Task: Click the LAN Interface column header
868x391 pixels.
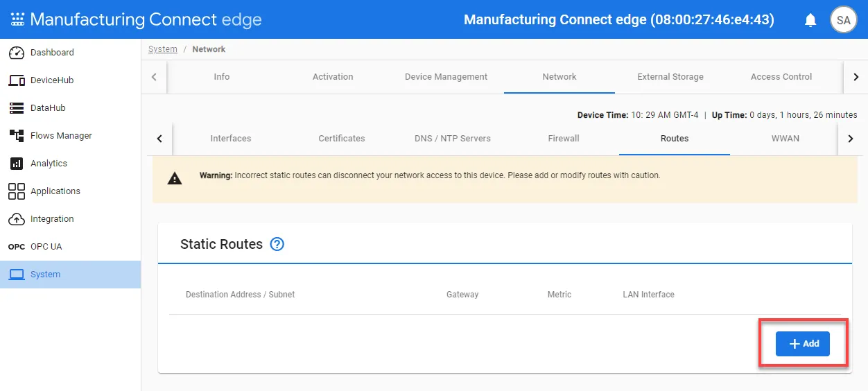Action: pos(649,295)
